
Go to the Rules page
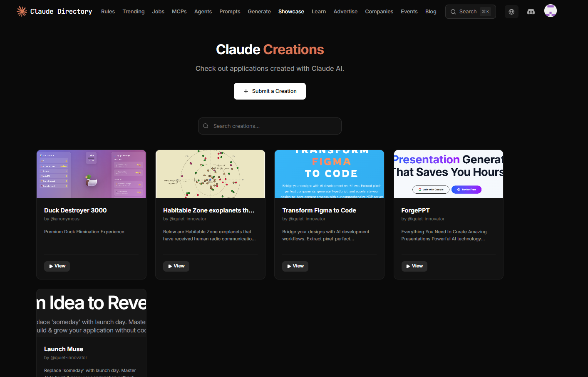coord(108,12)
